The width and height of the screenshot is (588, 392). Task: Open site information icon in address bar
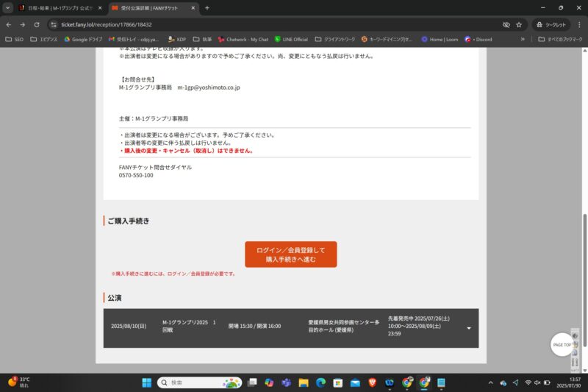[x=54, y=25]
